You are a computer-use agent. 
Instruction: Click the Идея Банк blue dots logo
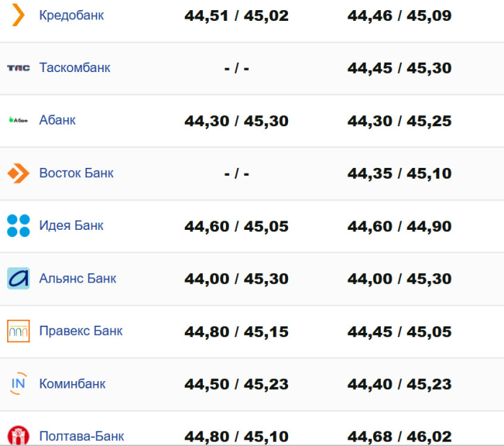pyautogui.click(x=19, y=226)
